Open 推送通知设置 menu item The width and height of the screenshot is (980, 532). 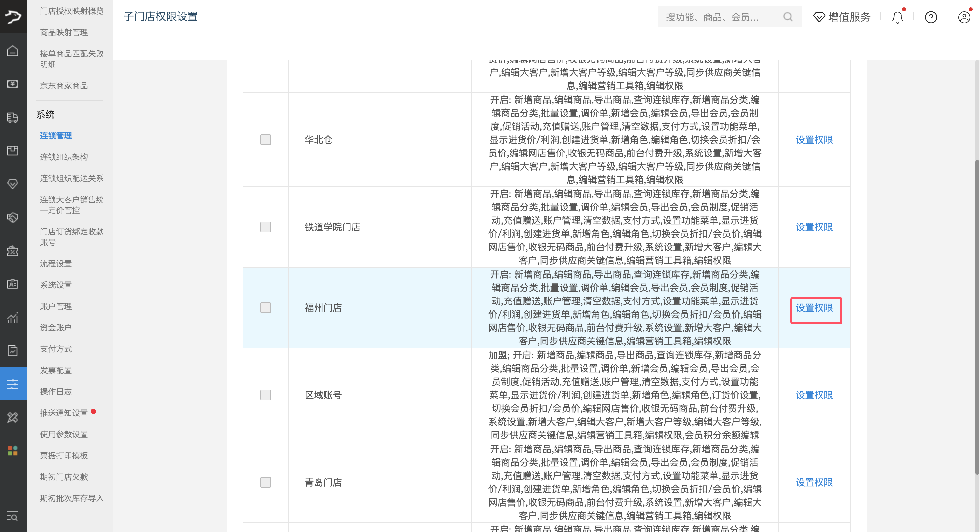[64, 413]
